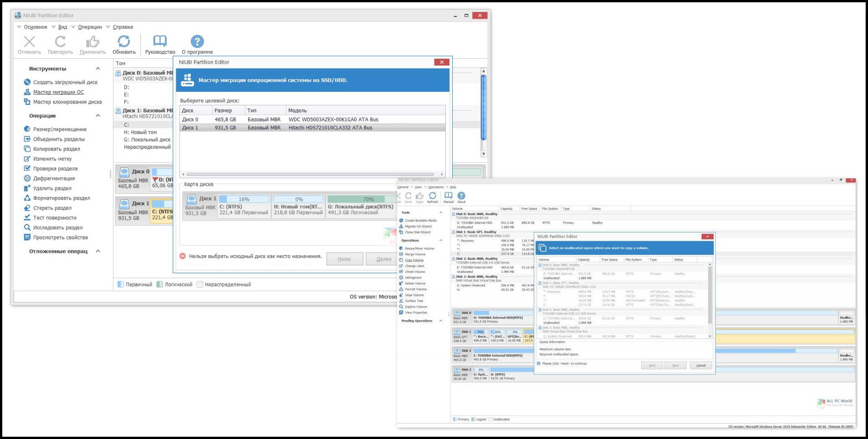
Task: Click the Применить thumbs-up toolbar icon
Action: click(x=92, y=41)
